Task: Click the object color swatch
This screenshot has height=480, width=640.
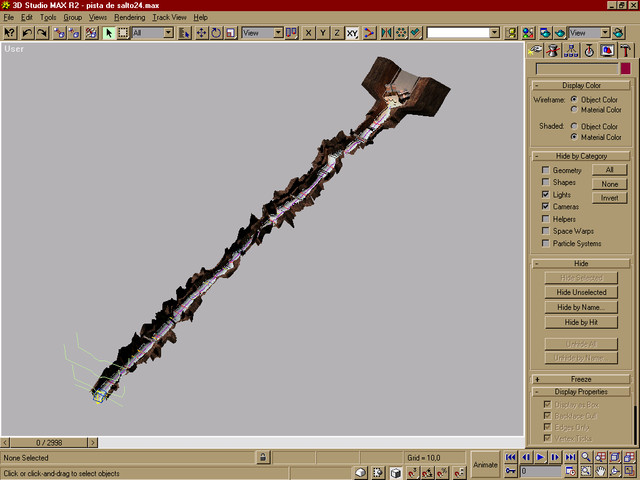Action: tap(626, 69)
